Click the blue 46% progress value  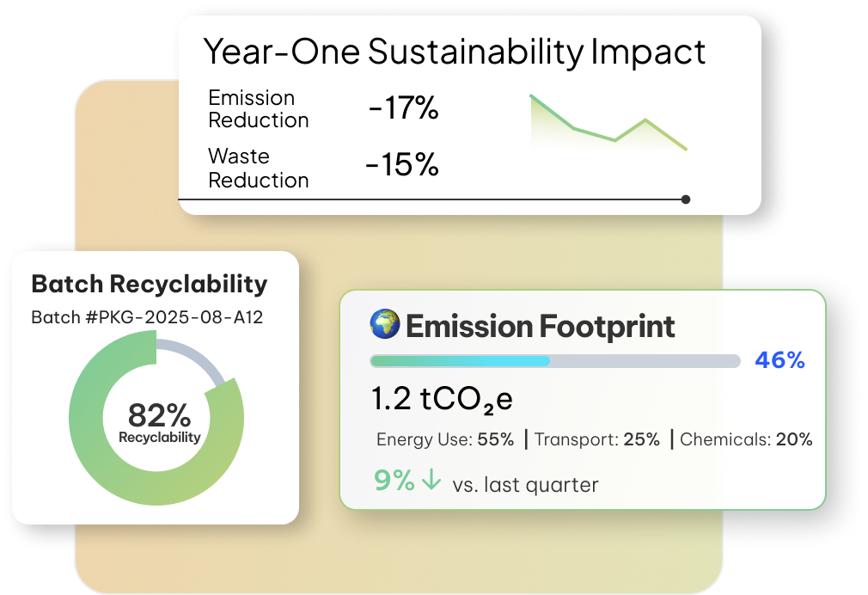tap(779, 360)
